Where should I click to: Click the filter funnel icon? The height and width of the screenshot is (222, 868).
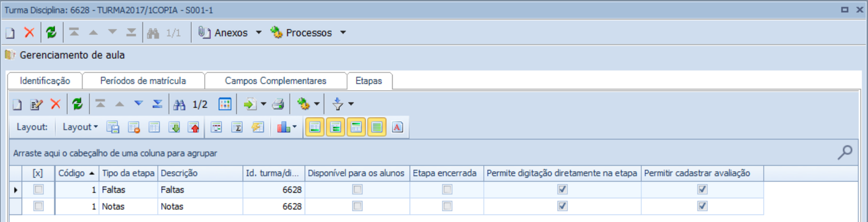click(338, 104)
